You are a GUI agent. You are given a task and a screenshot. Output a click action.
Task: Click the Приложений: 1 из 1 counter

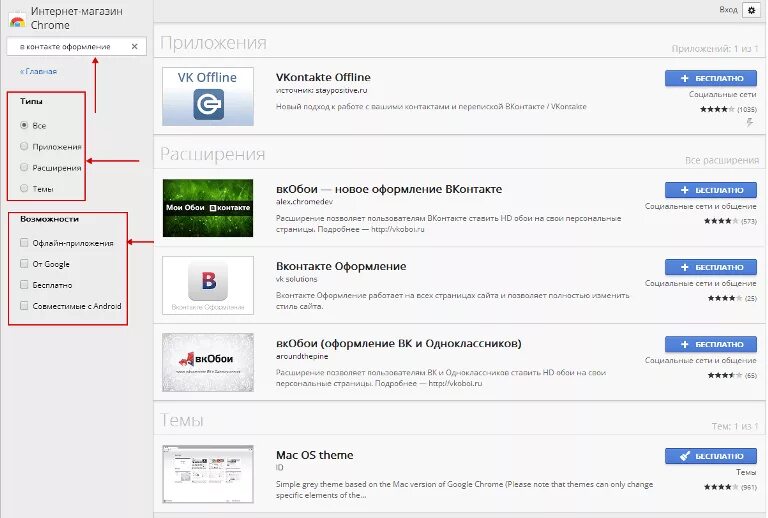tap(715, 49)
